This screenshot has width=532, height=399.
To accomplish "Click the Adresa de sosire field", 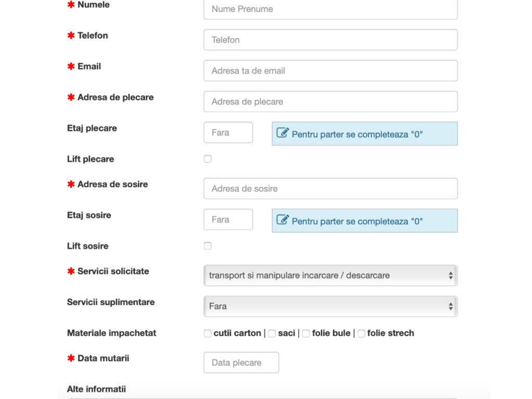I will [x=330, y=188].
